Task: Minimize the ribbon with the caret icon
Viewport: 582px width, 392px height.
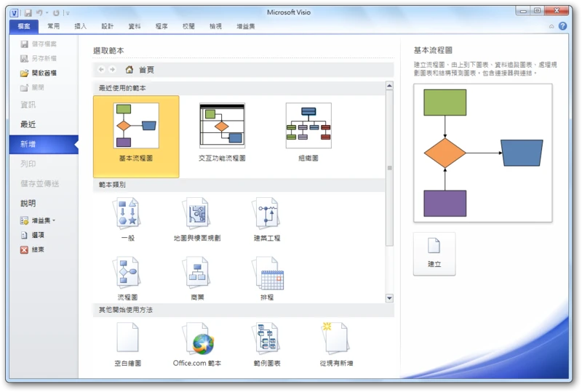Action: 551,26
